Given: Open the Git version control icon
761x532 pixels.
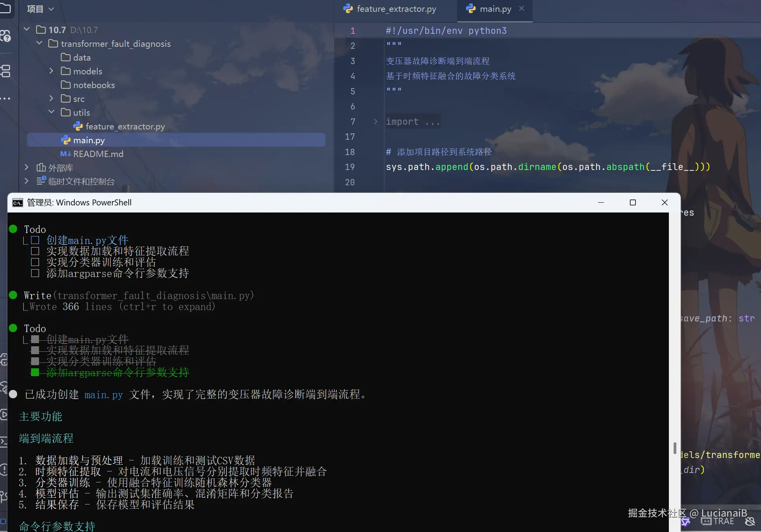Looking at the screenshot, I should (x=3, y=497).
